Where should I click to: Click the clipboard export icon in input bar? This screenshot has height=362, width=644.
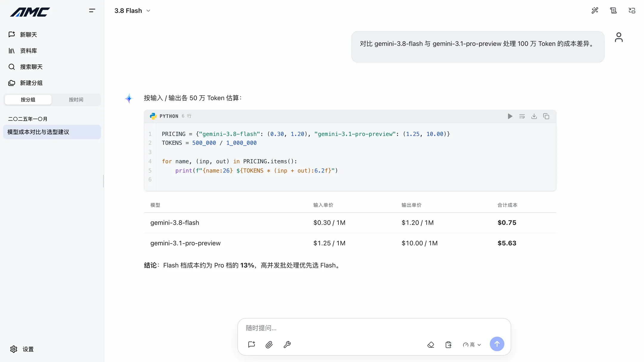[x=448, y=345]
